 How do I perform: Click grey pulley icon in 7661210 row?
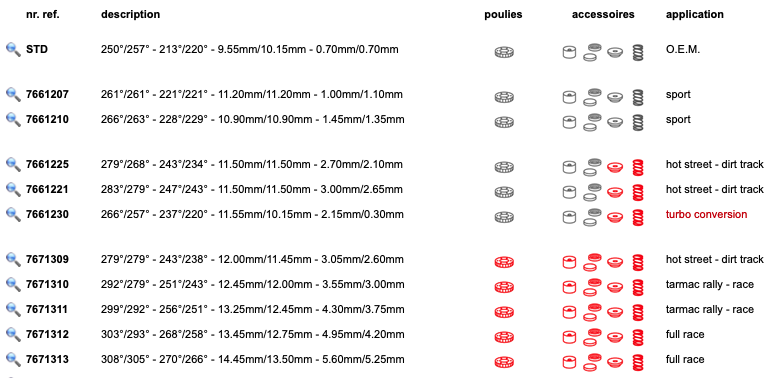click(504, 122)
